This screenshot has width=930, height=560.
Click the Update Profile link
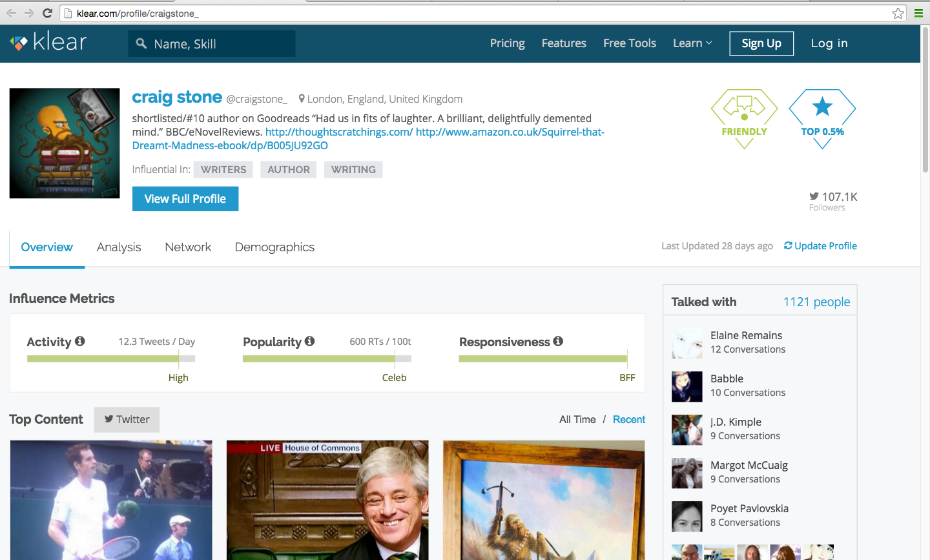coord(820,246)
